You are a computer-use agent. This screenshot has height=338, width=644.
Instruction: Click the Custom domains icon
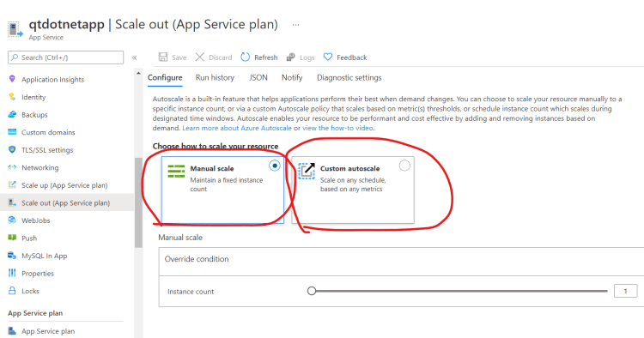[x=12, y=132]
